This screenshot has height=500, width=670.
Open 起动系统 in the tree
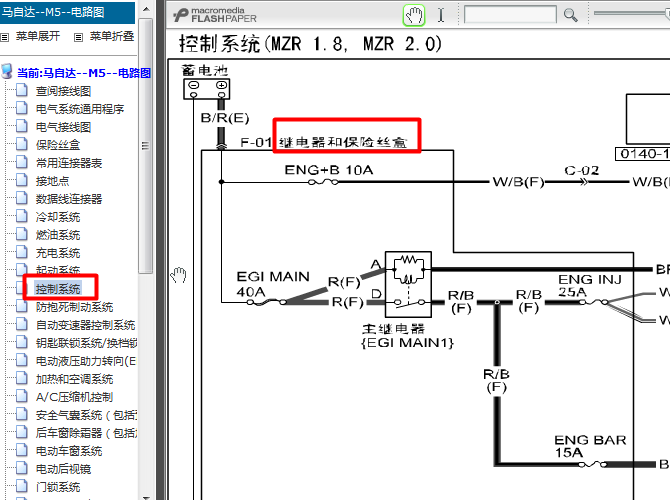tap(58, 270)
